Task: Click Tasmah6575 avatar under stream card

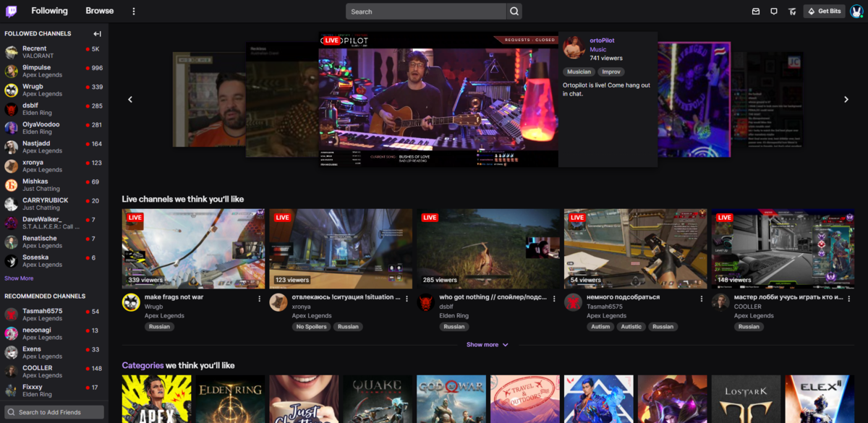Action: (x=574, y=302)
